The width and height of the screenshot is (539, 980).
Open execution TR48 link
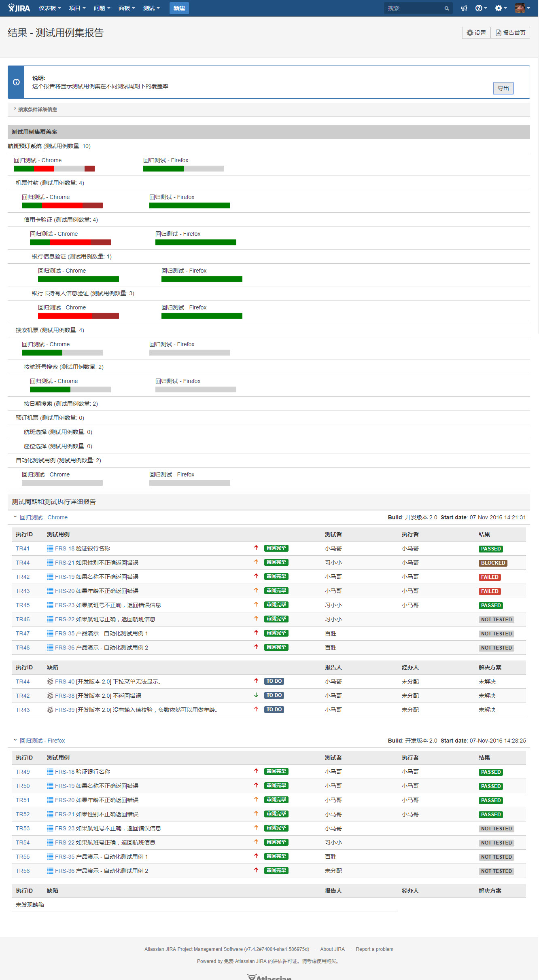coord(23,648)
